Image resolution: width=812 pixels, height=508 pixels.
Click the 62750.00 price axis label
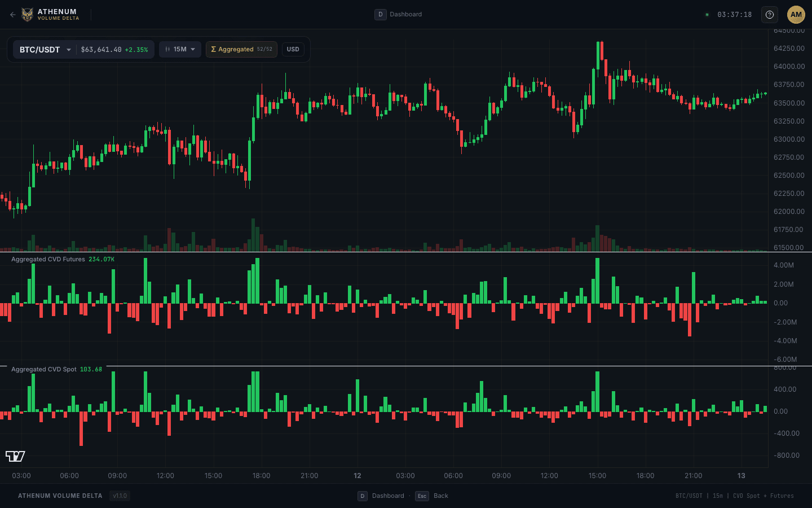coord(789,157)
